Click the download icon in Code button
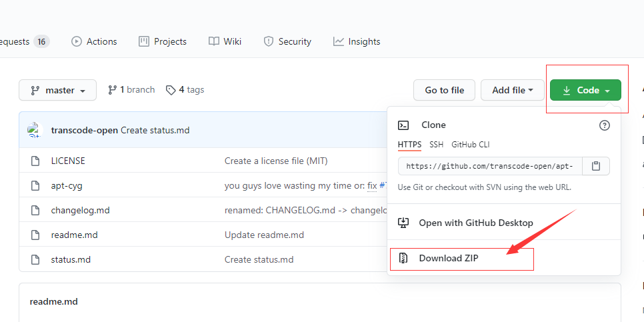The height and width of the screenshot is (322, 644). 567,90
